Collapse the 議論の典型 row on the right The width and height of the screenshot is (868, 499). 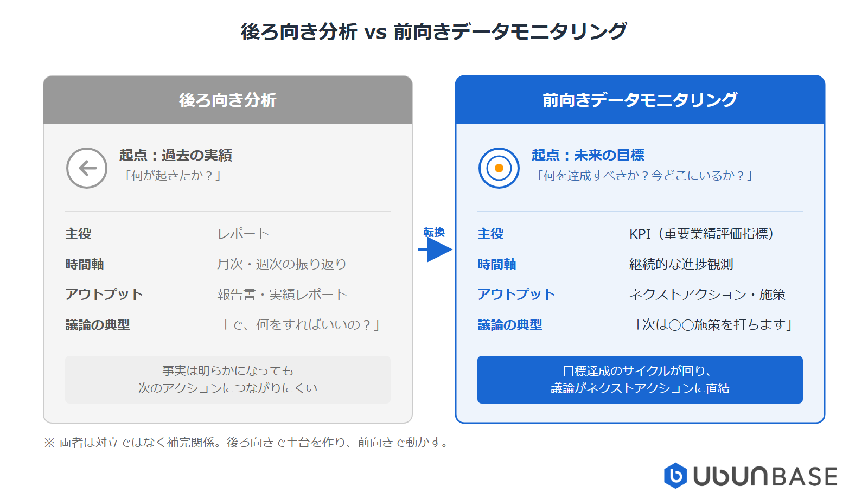pos(511,324)
